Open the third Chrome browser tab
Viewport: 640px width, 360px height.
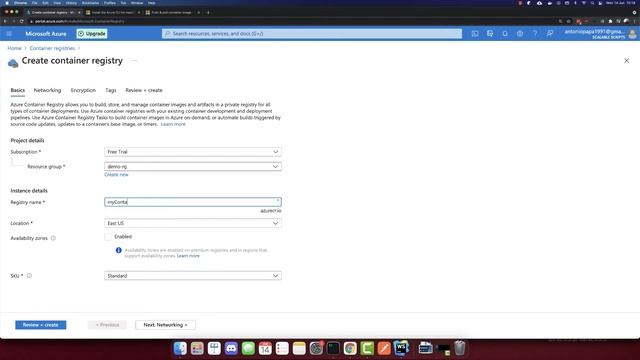click(173, 12)
